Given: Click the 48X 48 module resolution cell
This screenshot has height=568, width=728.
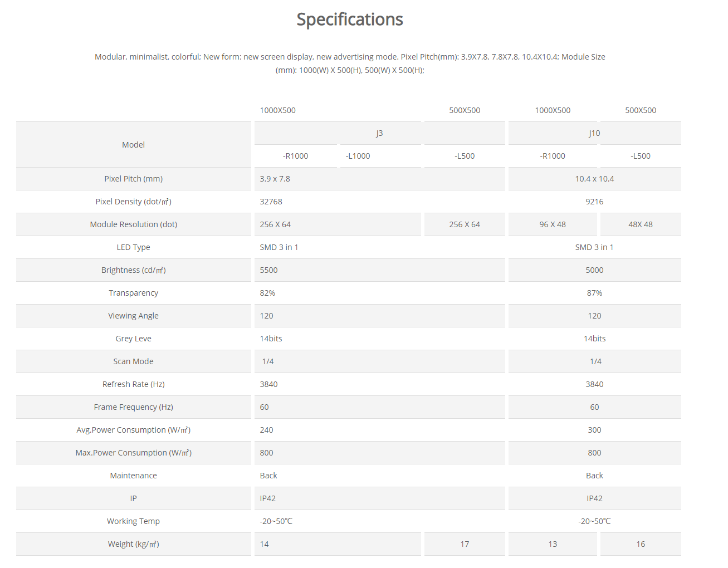Looking at the screenshot, I should (641, 224).
